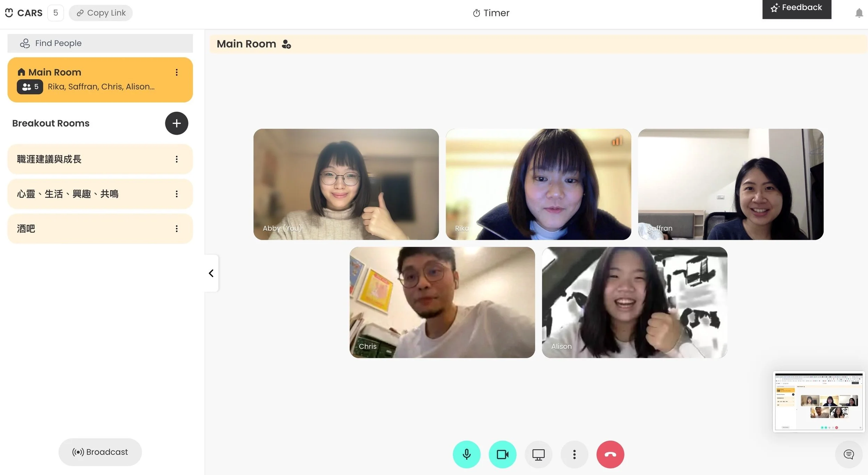This screenshot has width=868, height=475.
Task: Turn off the camera
Action: tap(502, 454)
